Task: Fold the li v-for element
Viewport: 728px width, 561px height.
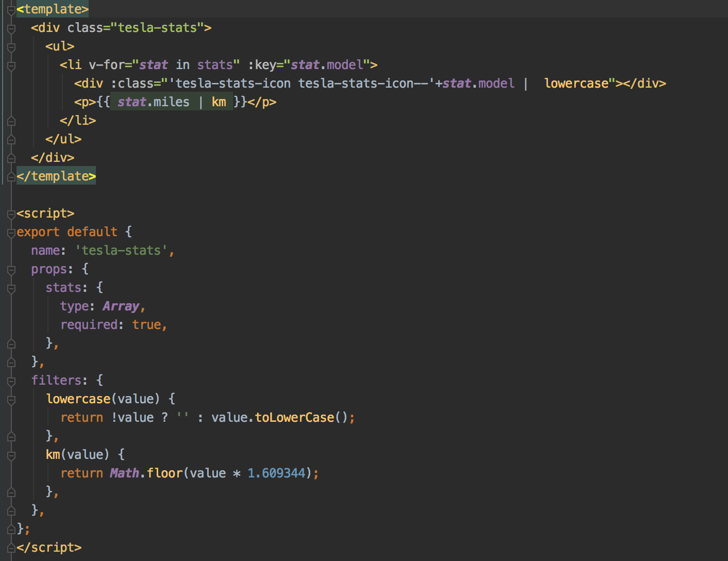Action: (11, 65)
